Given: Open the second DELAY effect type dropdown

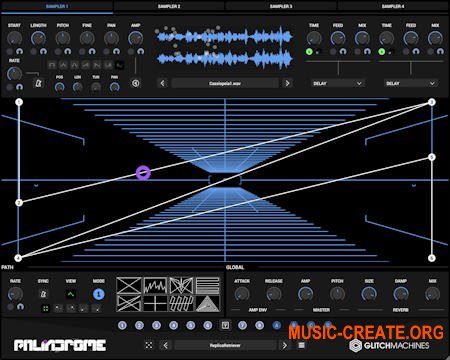Looking at the screenshot, I should [x=411, y=83].
